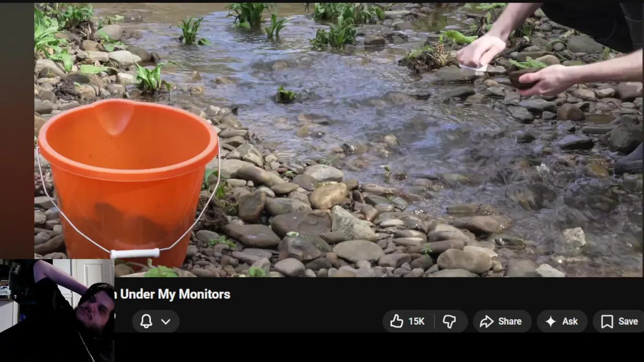Click the dark sidebar strip left of video
The image size is (644, 362).
17,131
